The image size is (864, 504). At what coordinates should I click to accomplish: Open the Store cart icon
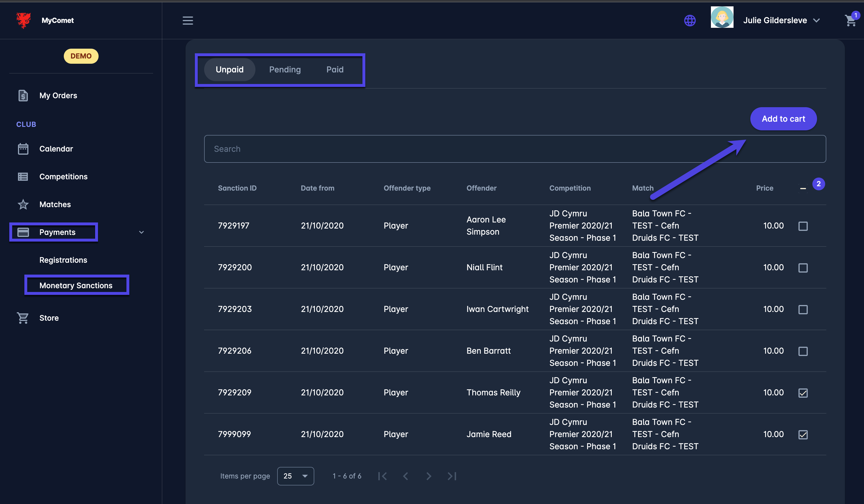23,318
